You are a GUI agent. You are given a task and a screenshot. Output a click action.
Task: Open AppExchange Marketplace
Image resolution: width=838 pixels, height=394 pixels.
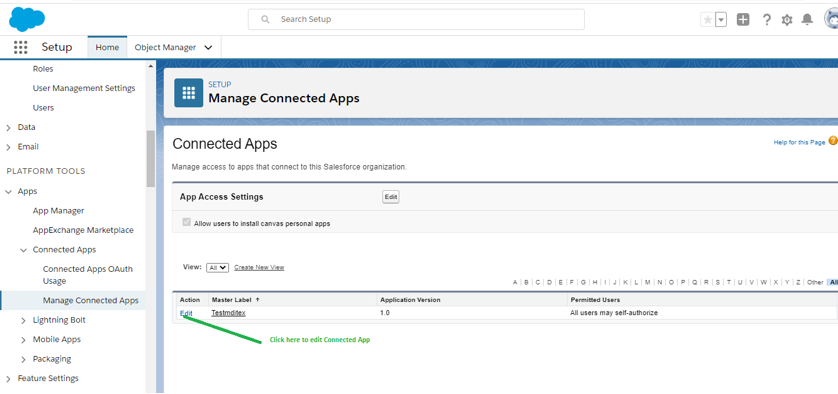pos(83,230)
